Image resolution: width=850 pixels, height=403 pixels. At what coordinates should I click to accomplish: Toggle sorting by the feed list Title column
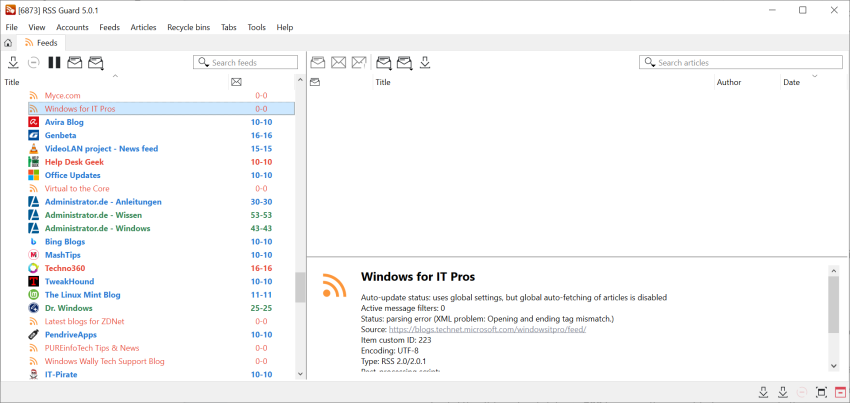pyautogui.click(x=12, y=82)
